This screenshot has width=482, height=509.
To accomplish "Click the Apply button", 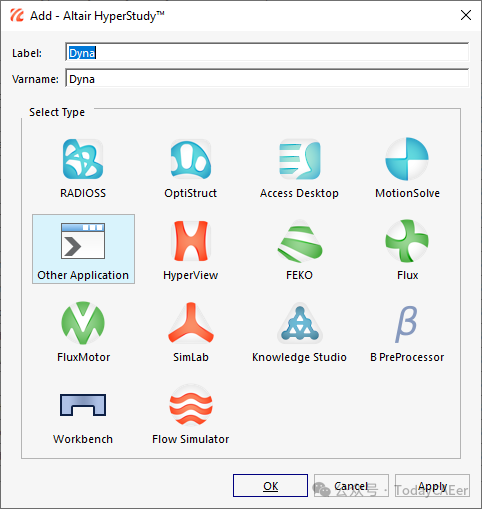I will pyautogui.click(x=432, y=486).
